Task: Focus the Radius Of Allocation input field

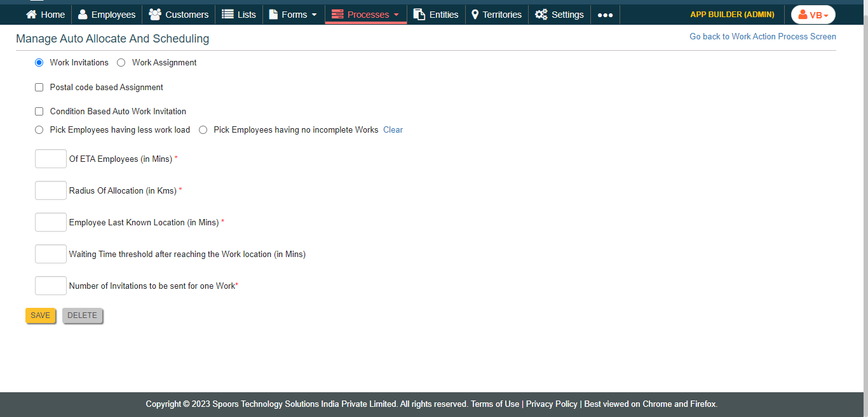Action: (x=51, y=190)
